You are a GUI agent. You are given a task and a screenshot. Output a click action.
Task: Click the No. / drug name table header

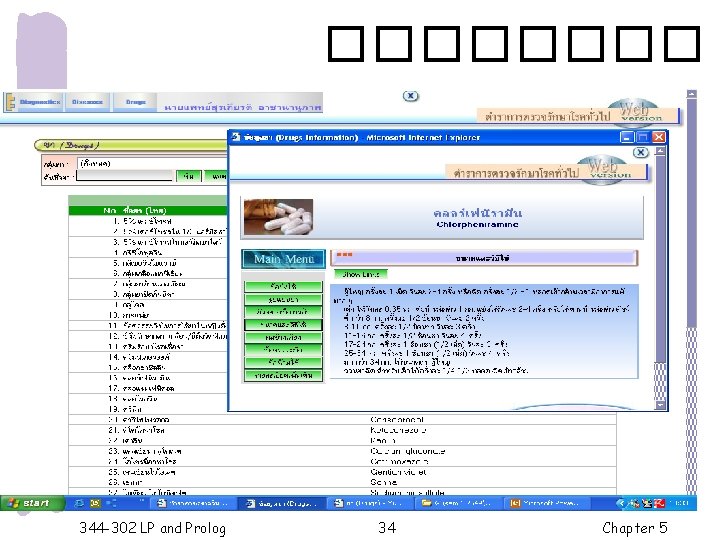[148, 210]
